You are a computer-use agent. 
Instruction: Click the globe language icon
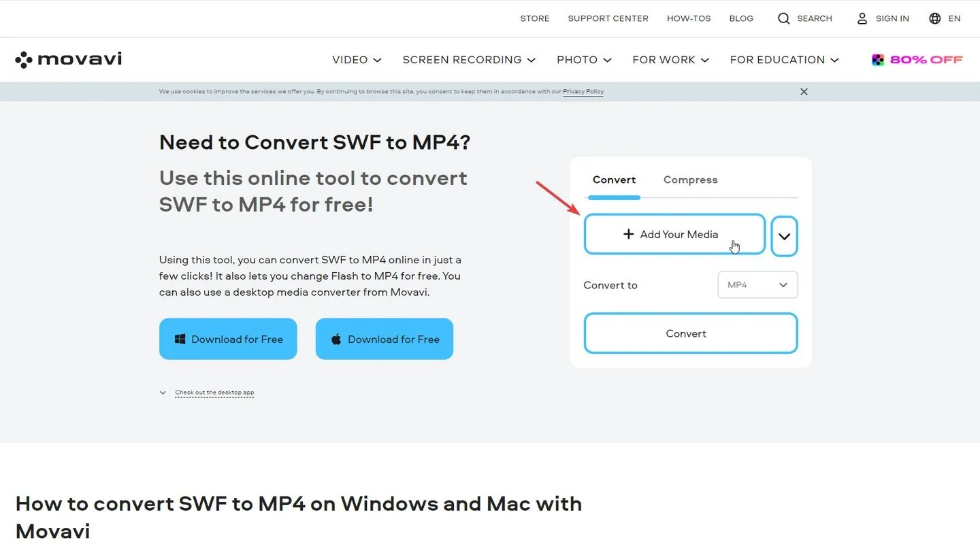coord(935,18)
